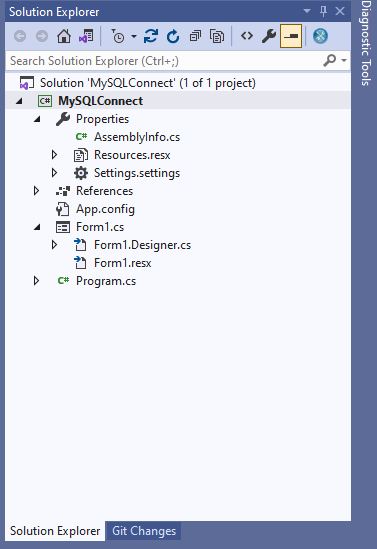Viewport: 377px width, 549px height.
Task: Switch between solutions and folder views
Action: click(x=86, y=36)
